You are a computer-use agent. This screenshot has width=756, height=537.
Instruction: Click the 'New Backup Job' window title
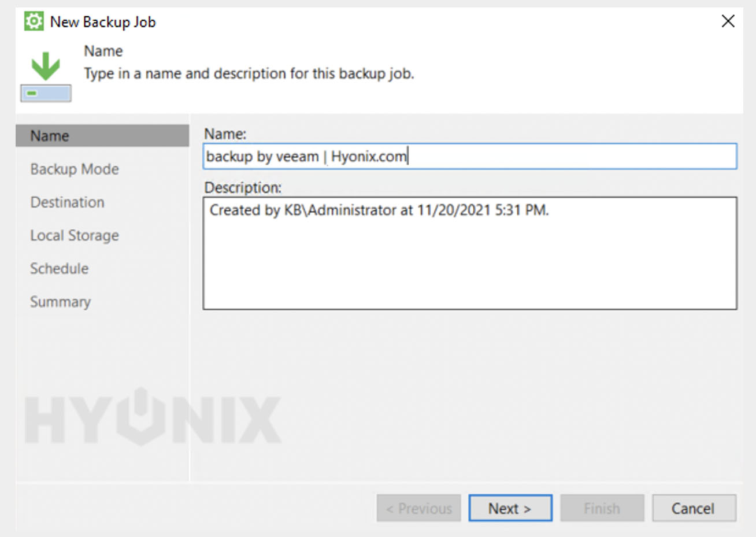[103, 22]
